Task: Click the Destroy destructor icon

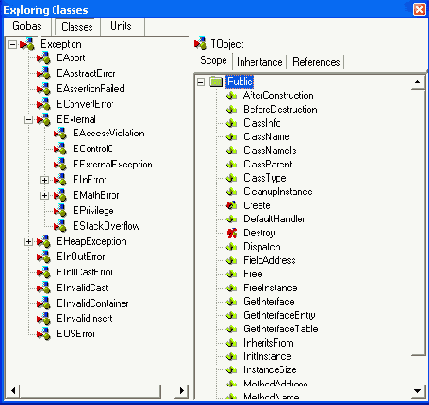Action: point(231,233)
